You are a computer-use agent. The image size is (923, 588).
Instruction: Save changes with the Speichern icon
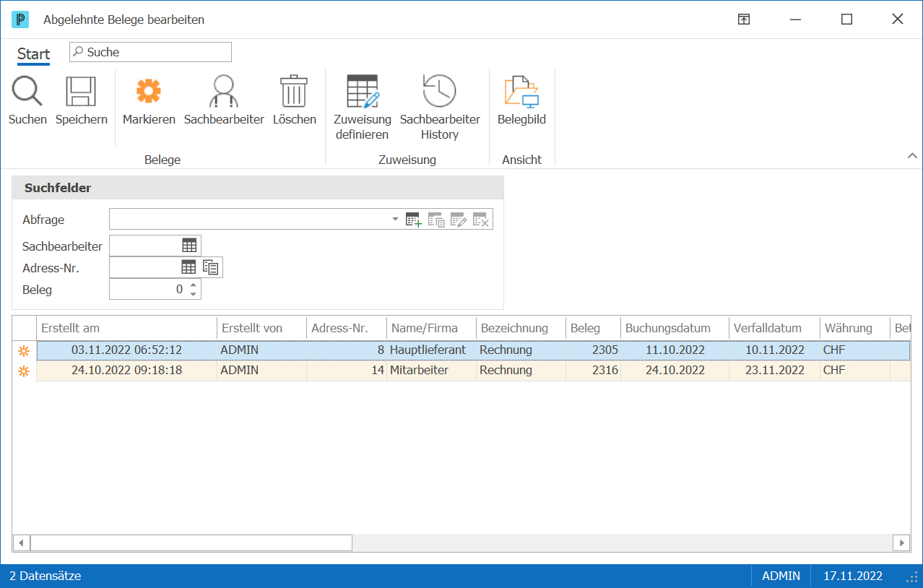tap(81, 92)
